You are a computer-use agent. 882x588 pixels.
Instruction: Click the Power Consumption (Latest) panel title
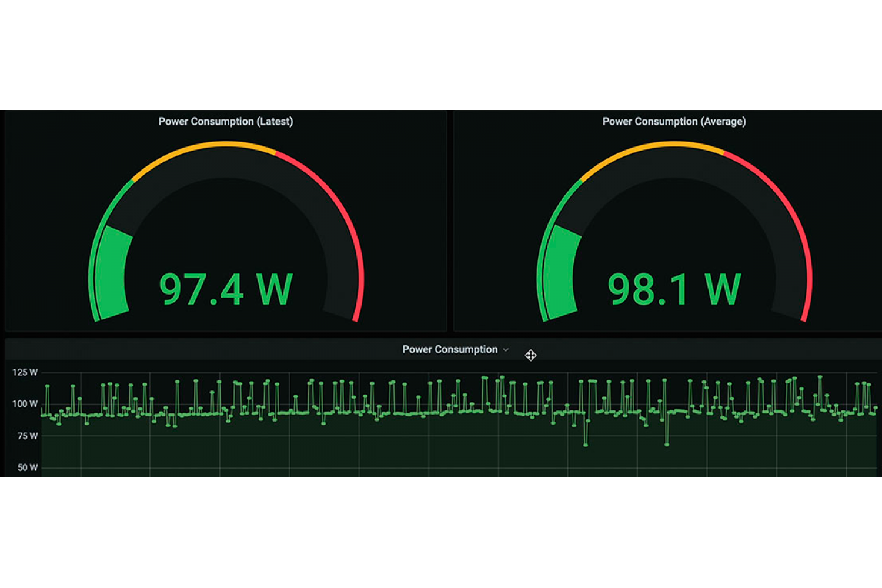click(226, 122)
